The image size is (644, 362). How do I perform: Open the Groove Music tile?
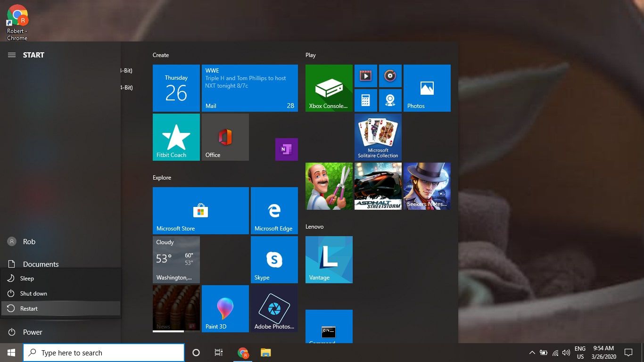click(390, 76)
